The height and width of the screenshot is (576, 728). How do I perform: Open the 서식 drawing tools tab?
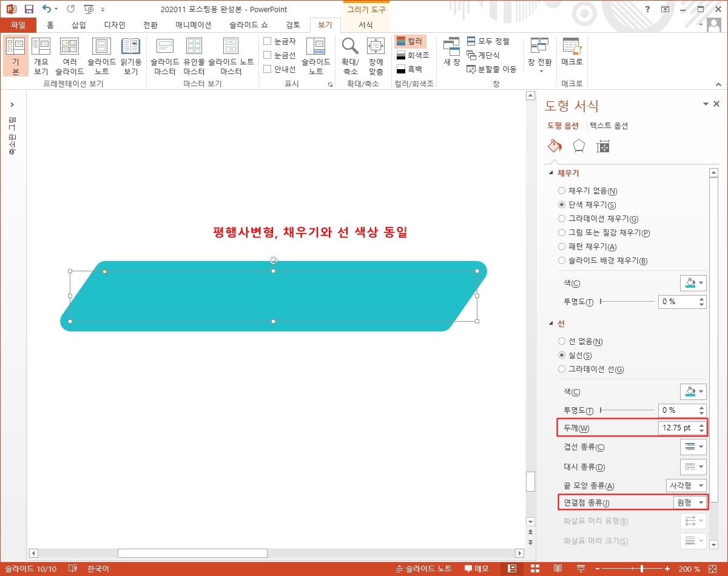pyautogui.click(x=366, y=25)
